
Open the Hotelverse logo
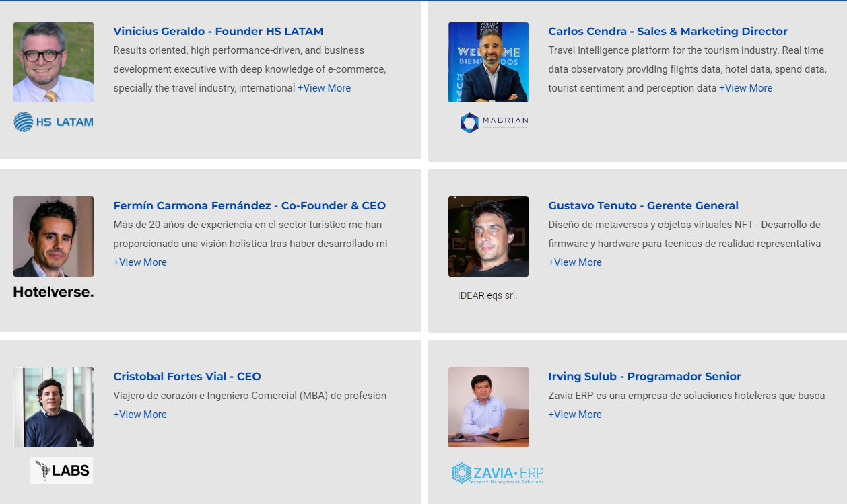[53, 291]
